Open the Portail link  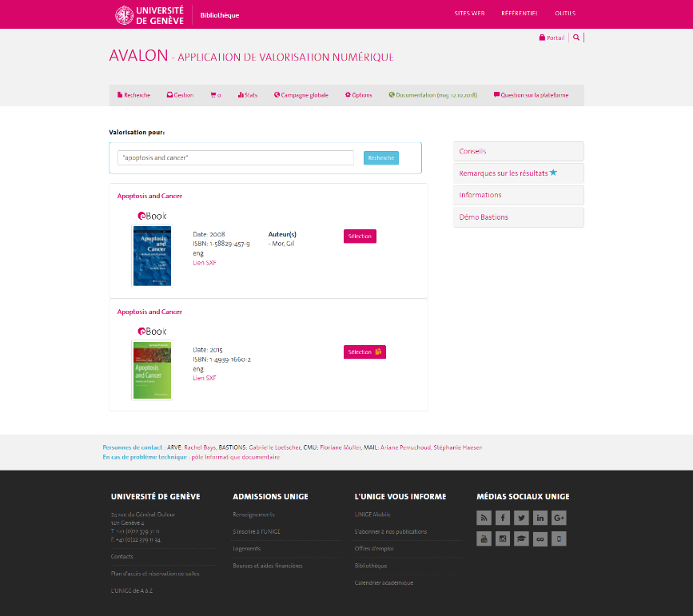click(552, 38)
